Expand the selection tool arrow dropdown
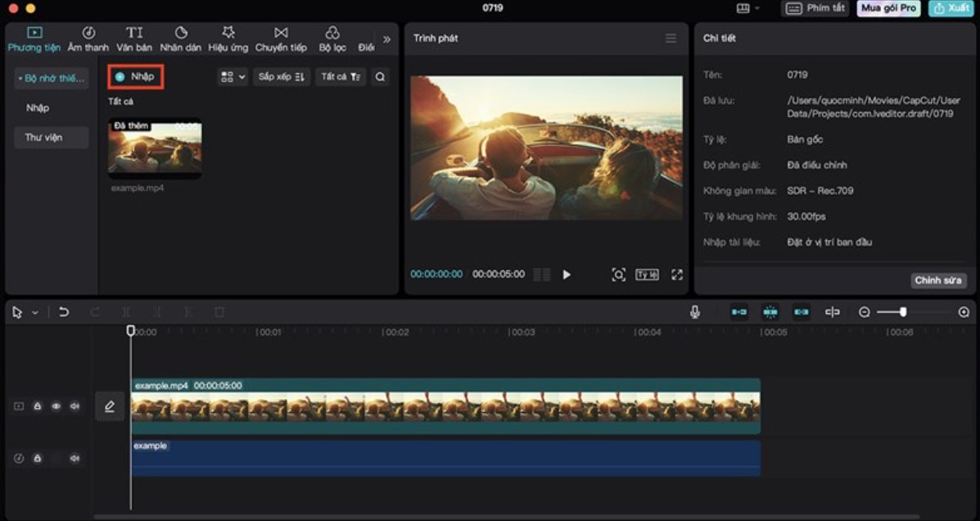The height and width of the screenshot is (521, 980). 35,313
